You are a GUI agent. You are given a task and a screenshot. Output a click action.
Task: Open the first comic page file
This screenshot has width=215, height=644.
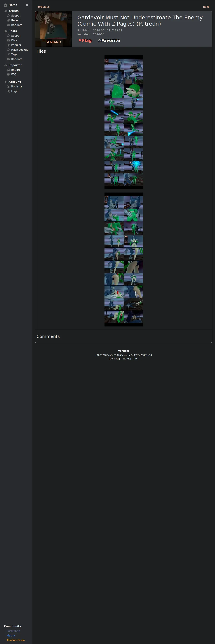pos(124,122)
